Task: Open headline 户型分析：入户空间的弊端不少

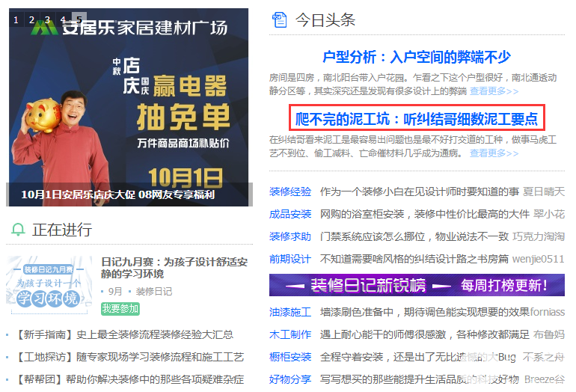Action: (x=417, y=57)
